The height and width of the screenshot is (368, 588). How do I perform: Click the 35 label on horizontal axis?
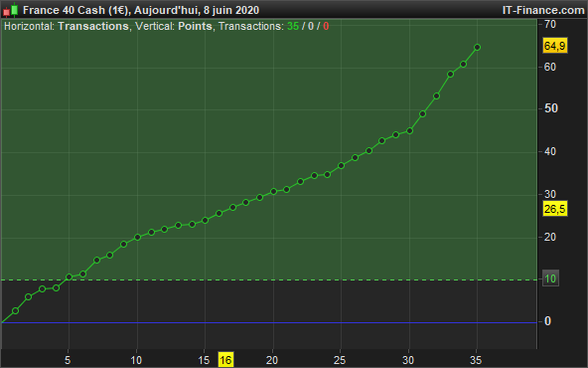click(476, 360)
